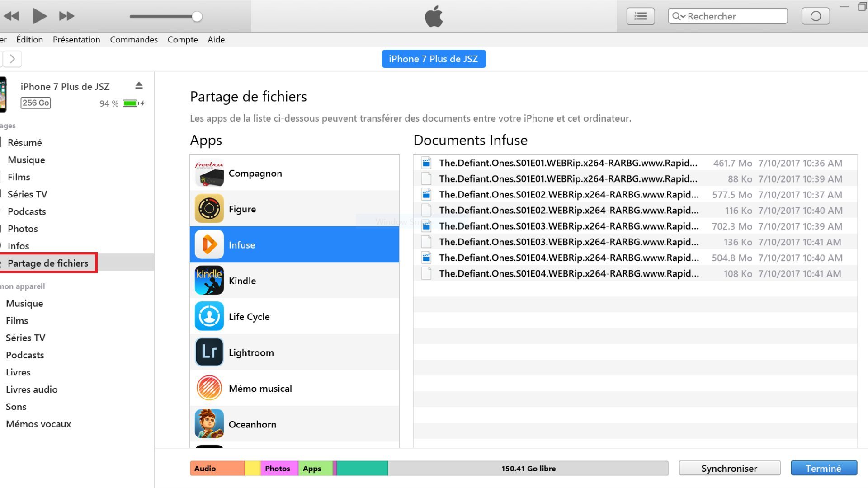Image resolution: width=868 pixels, height=488 pixels.
Task: Click video file icon for 577.5 Mo row
Action: [x=426, y=195]
